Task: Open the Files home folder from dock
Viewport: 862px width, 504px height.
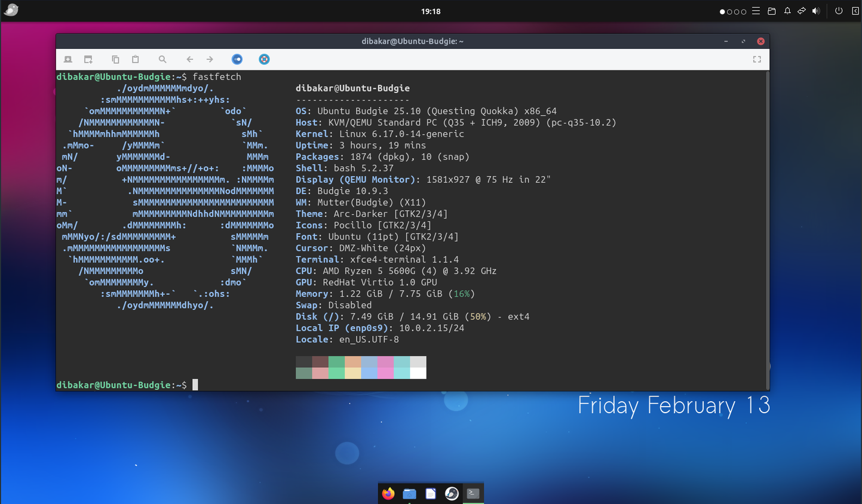Action: pyautogui.click(x=409, y=493)
